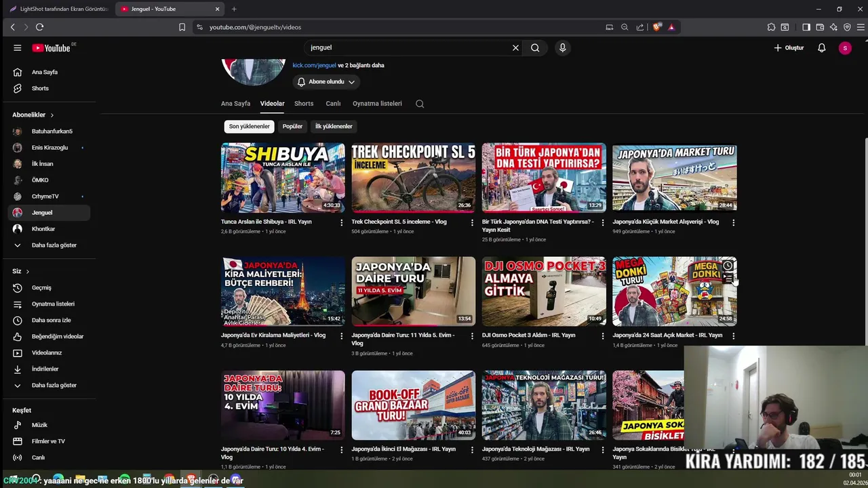868x488 pixels.
Task: Add Mega Donki video to watch later
Action: (x=728, y=266)
